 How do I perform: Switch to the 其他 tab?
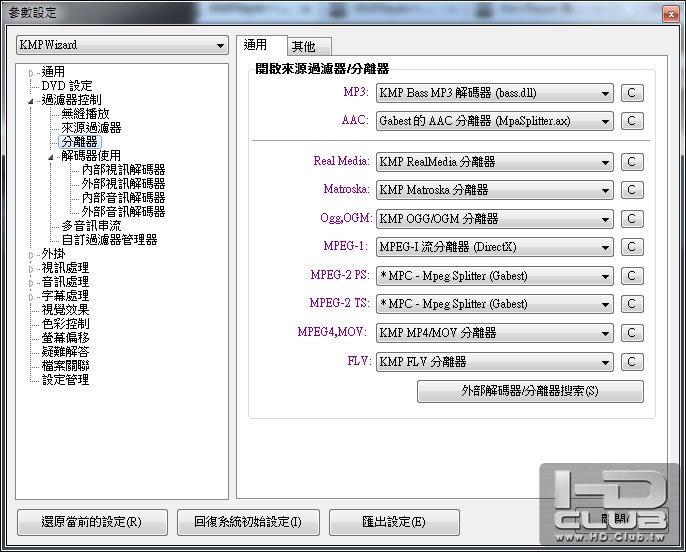[x=309, y=47]
